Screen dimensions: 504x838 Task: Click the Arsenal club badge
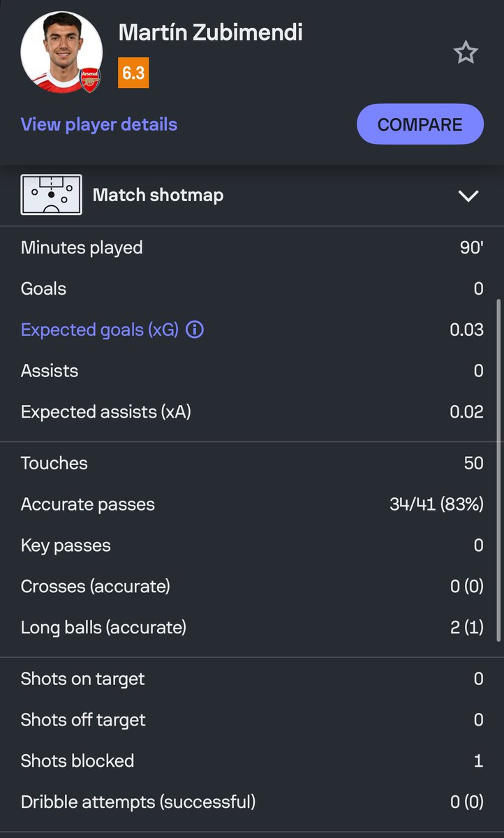89,80
